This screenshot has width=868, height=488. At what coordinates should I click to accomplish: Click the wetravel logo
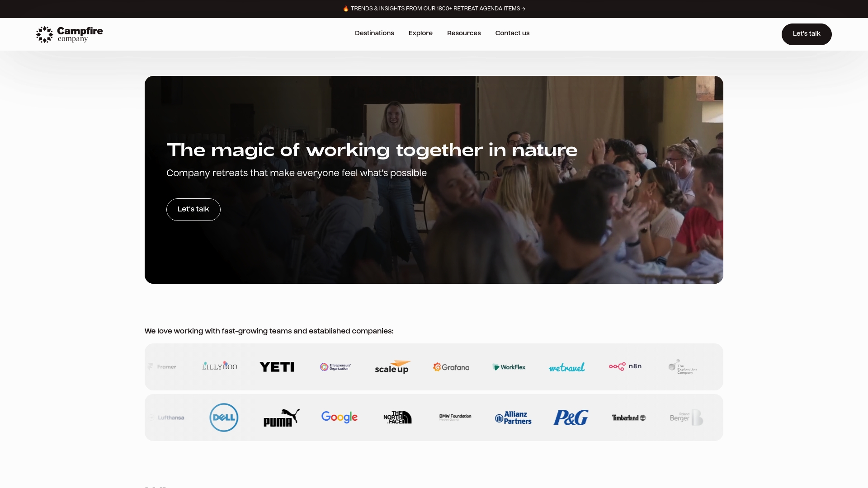coord(567,367)
